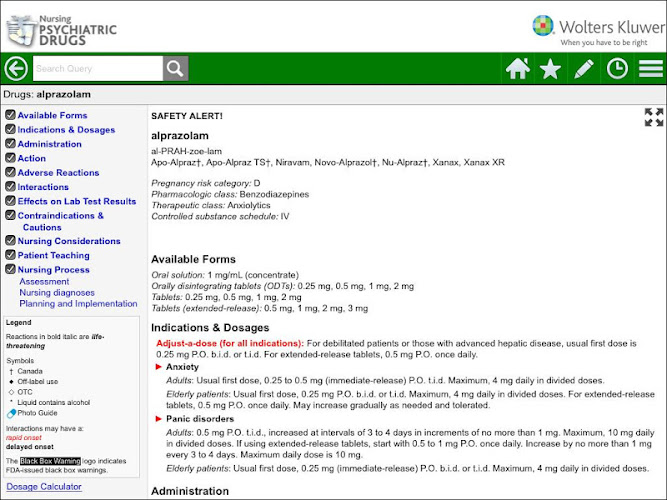
Task: Open Patient Teaching sidebar link
Action: pyautogui.click(x=54, y=255)
